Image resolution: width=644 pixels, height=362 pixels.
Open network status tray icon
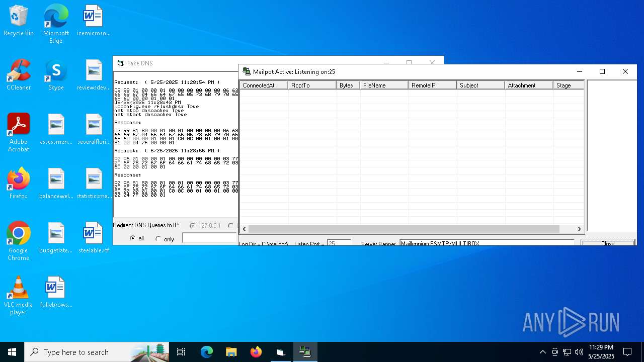[567, 352]
